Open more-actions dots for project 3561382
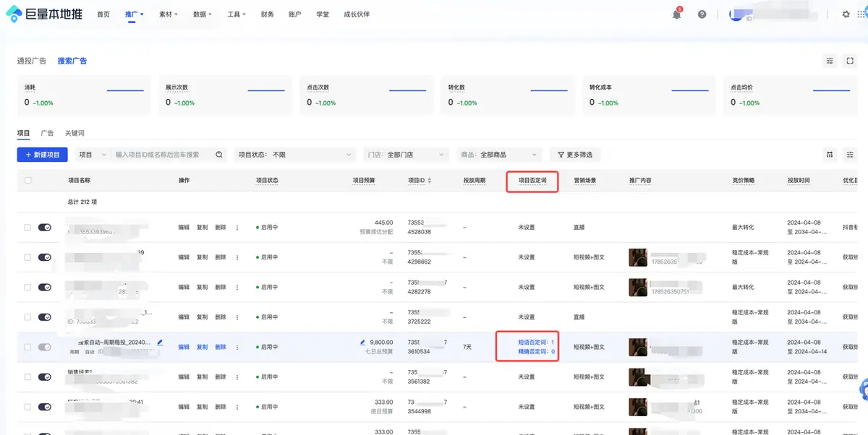Screen dimensions: 868x435 (237, 377)
